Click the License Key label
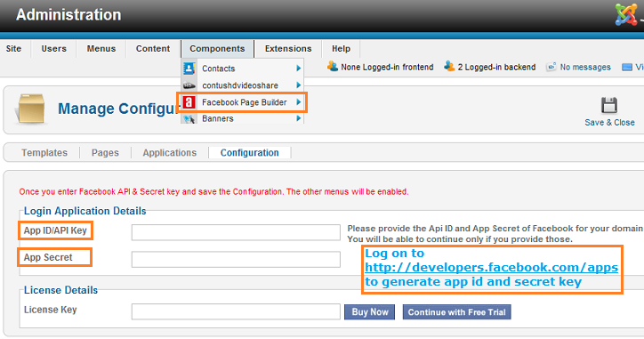Screen dimensions: 644x339 click(51, 310)
